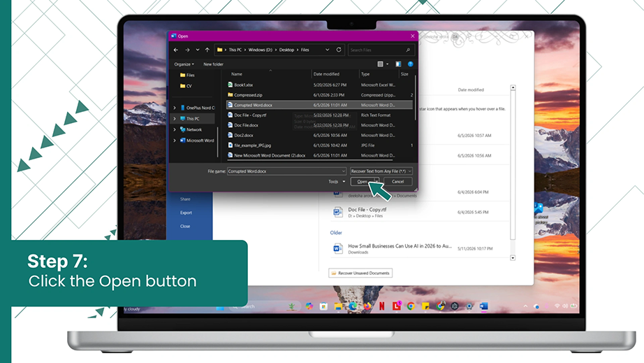This screenshot has height=363, width=644.
Task: Click the Word icon in the taskbar
Action: point(484,306)
